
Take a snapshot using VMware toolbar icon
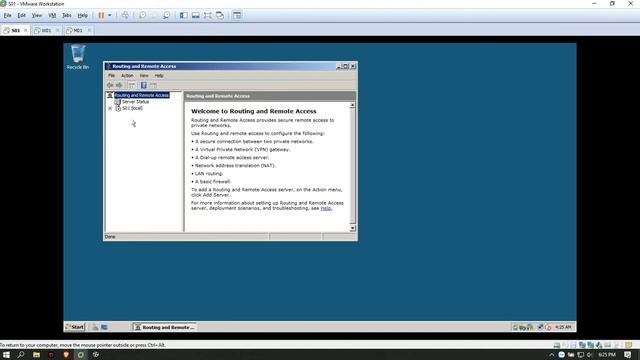pyautogui.click(x=142, y=15)
